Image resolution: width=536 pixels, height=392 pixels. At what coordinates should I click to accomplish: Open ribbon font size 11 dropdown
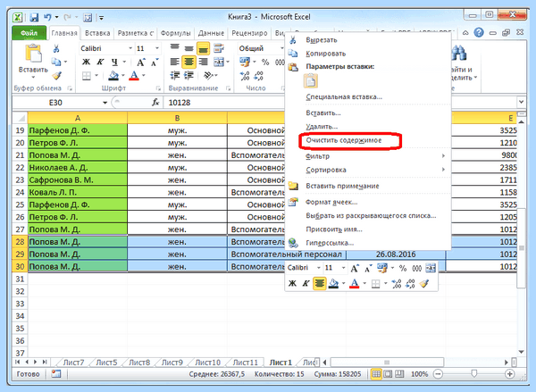[x=157, y=48]
